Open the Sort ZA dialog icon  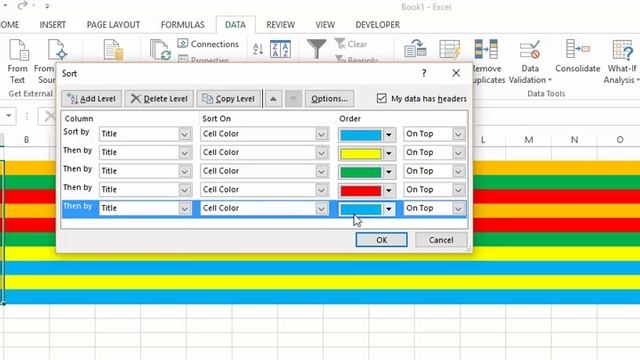(280, 49)
